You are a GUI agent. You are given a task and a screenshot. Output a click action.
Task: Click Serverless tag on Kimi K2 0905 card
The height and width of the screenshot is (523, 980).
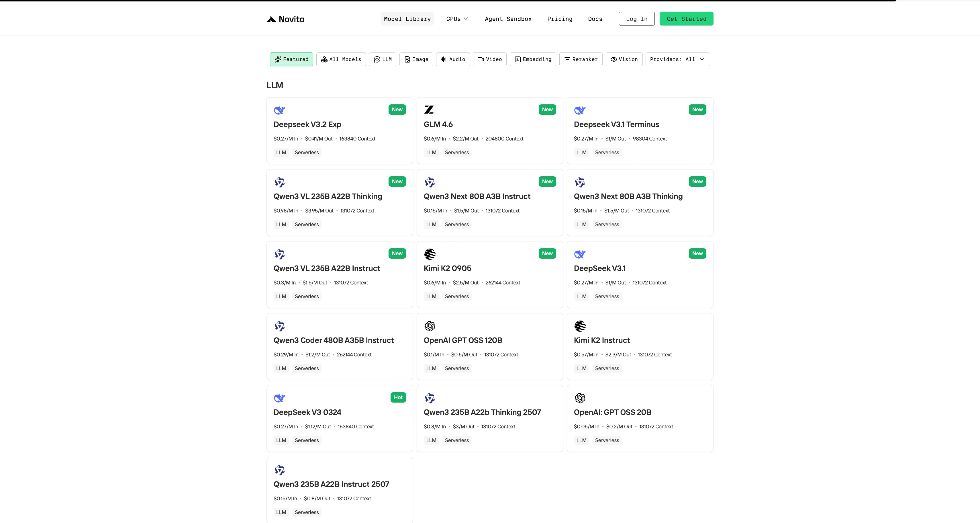pyautogui.click(x=457, y=296)
